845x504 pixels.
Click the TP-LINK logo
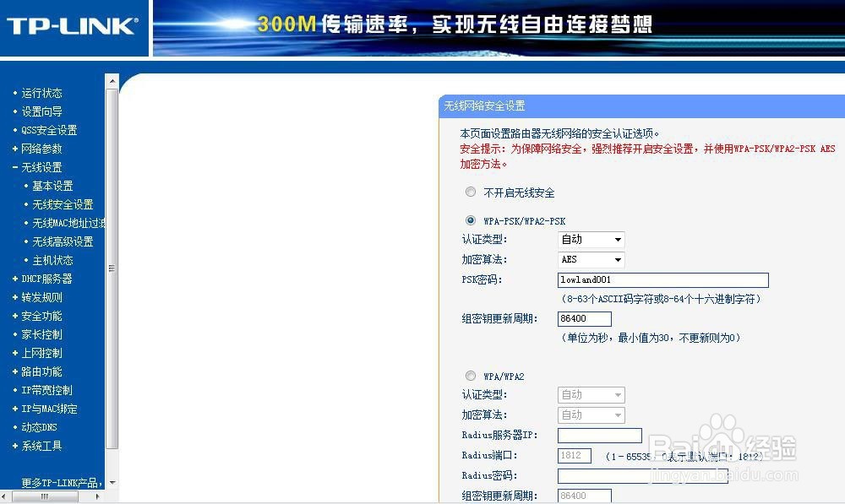[73, 26]
